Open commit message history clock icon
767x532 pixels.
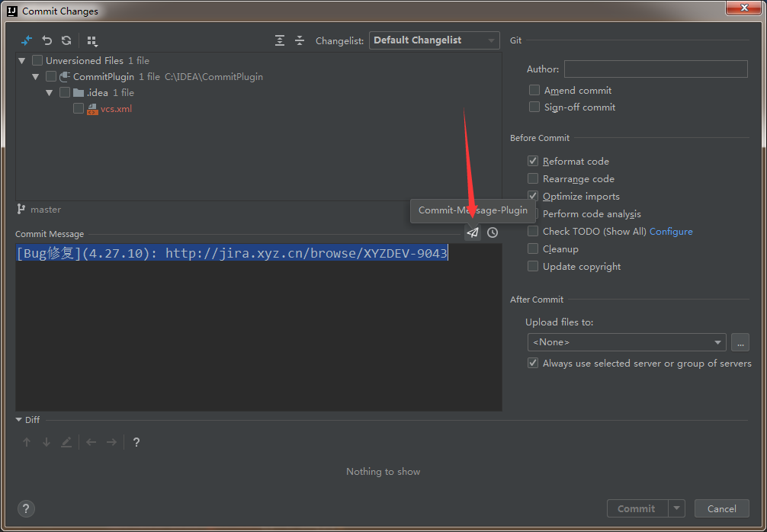[x=493, y=232]
